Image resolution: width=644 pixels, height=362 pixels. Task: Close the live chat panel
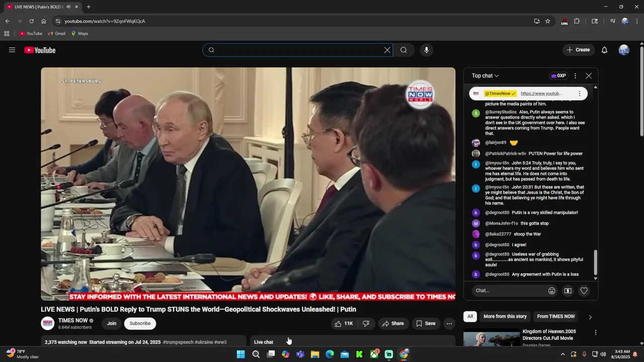tap(589, 75)
